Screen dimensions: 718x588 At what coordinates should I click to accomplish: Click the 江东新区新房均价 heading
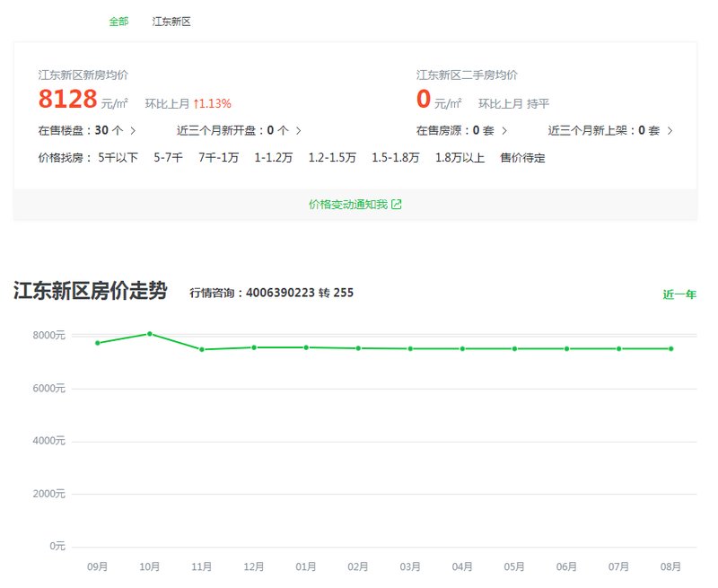click(x=83, y=75)
